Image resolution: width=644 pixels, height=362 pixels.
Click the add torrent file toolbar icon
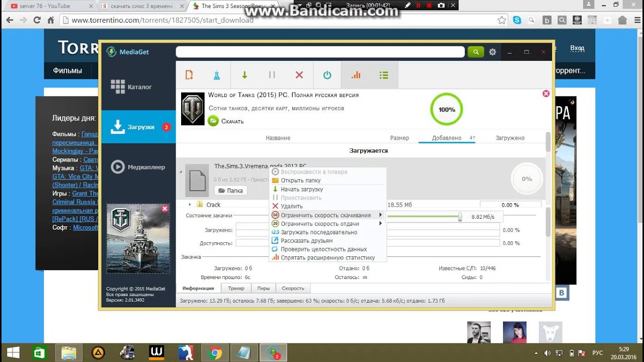[x=189, y=75]
